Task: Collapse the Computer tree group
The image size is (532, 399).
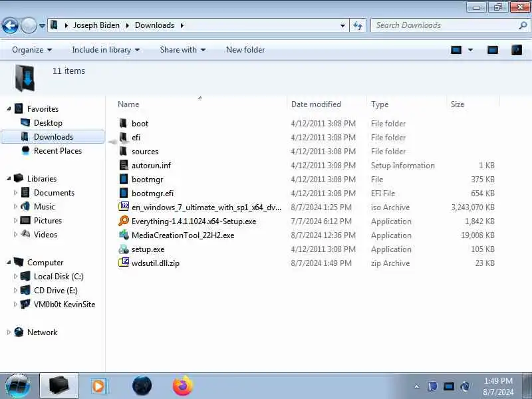Action: pos(9,262)
